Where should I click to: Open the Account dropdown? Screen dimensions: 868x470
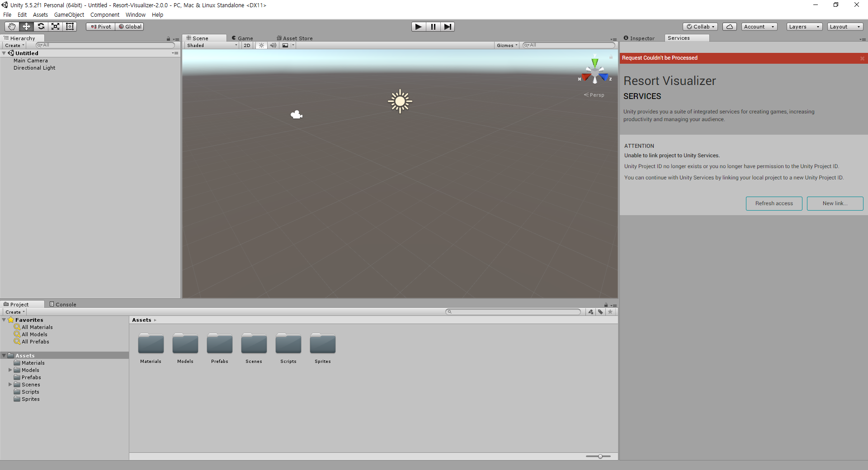759,27
